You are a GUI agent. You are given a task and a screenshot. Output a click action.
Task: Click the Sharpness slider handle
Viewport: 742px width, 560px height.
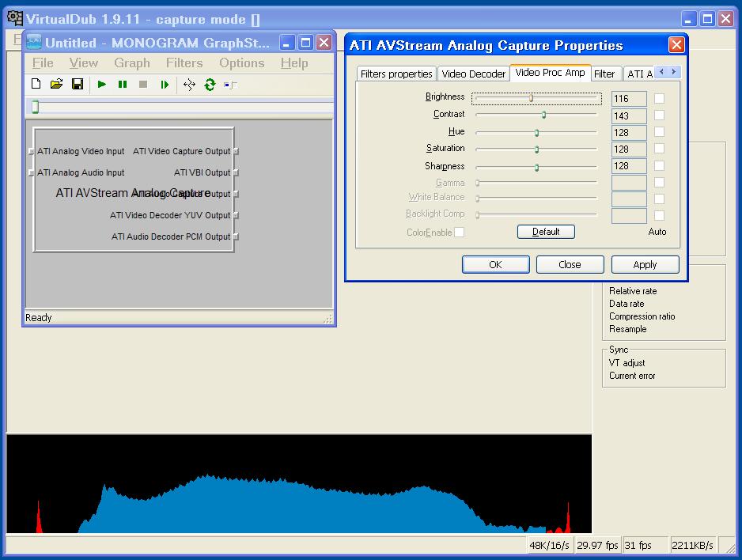[536, 168]
